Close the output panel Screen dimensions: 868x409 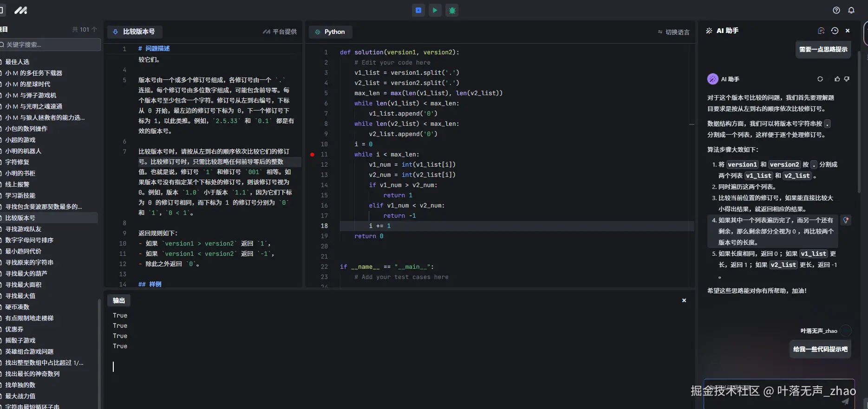(x=684, y=300)
